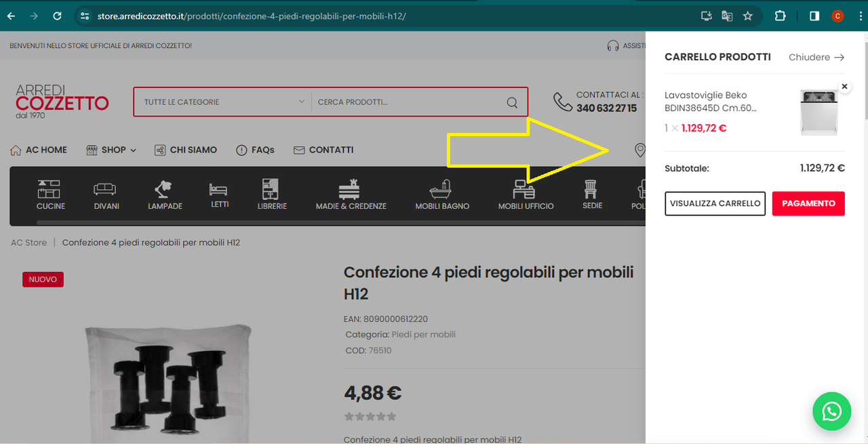
Task: Click the adjustable feet product image
Action: 167,383
